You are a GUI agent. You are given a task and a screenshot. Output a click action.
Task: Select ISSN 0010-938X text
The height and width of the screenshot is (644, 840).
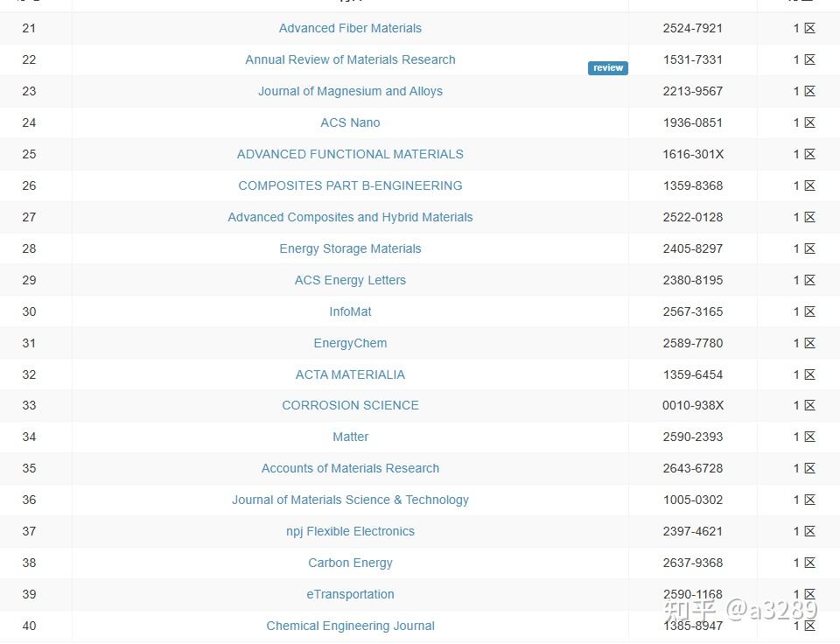pos(693,406)
